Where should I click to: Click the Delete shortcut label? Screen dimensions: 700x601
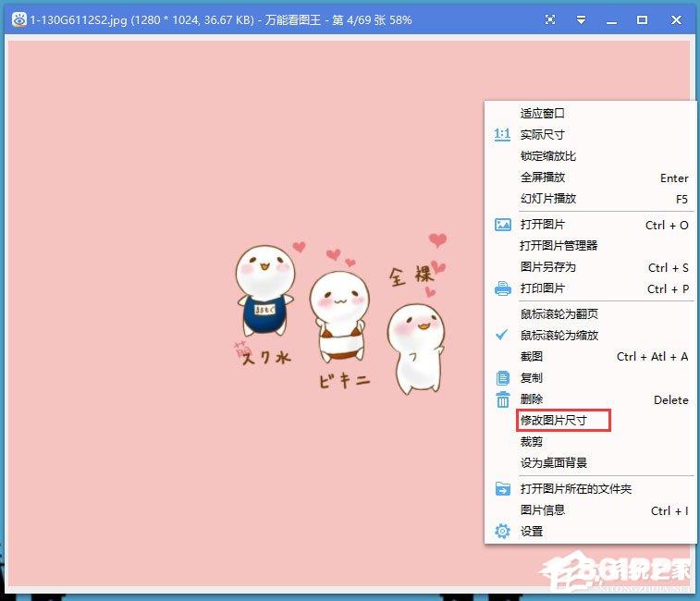(x=671, y=400)
